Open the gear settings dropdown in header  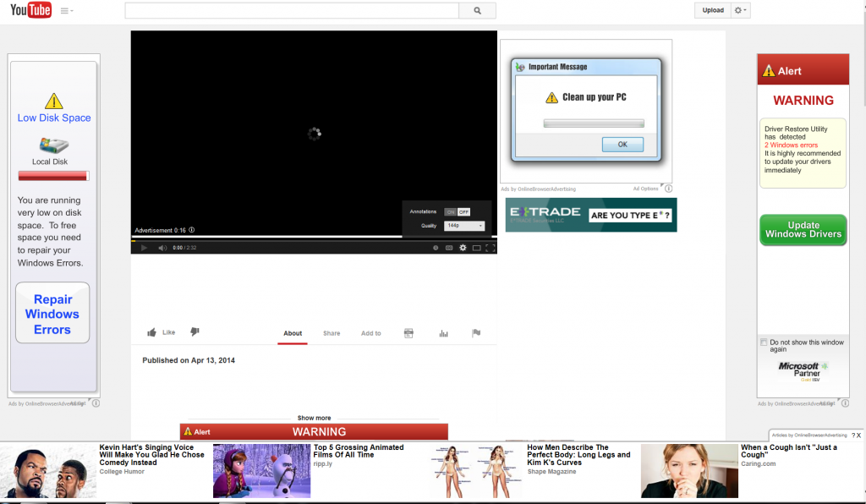740,10
